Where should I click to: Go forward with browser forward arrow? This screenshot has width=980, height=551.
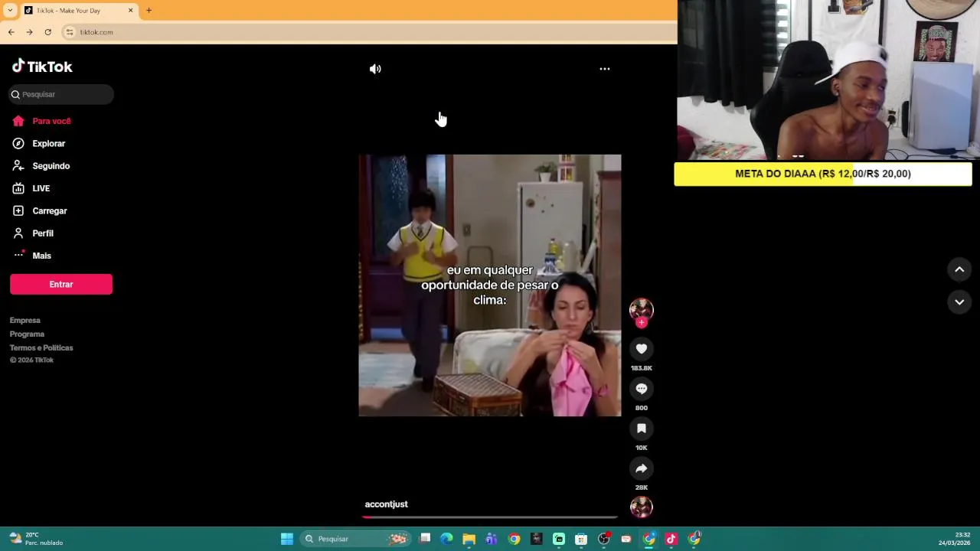[x=30, y=32]
